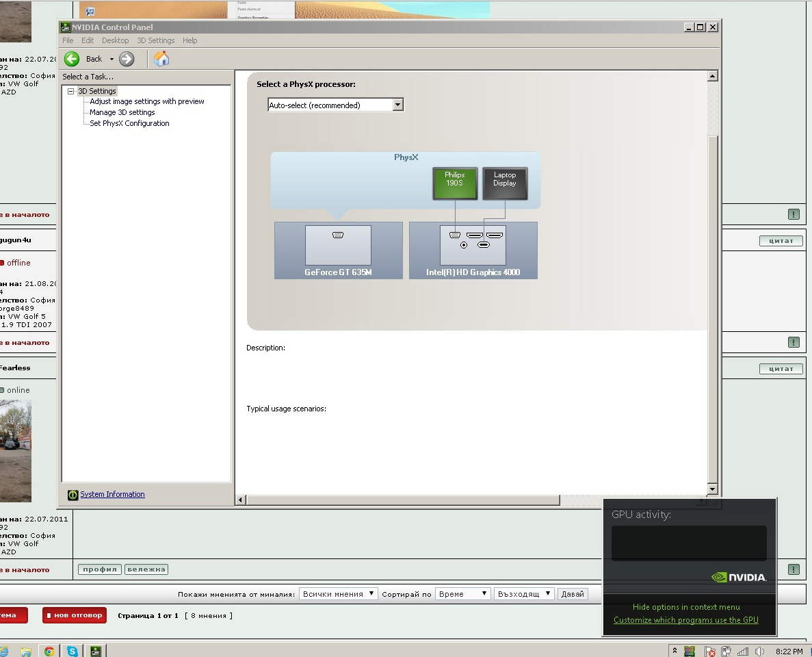Go to the Home page icon

coord(161,59)
